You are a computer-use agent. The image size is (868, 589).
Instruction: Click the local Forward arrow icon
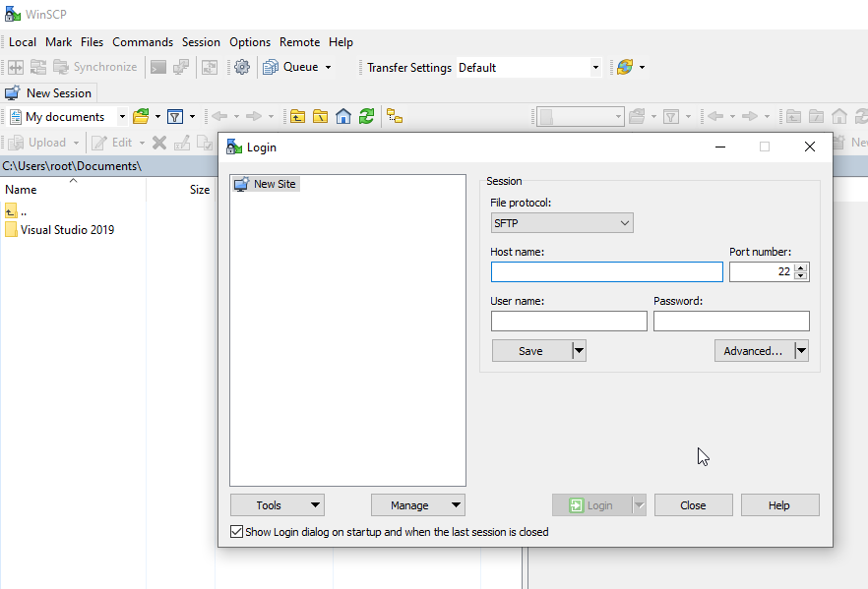coord(254,116)
